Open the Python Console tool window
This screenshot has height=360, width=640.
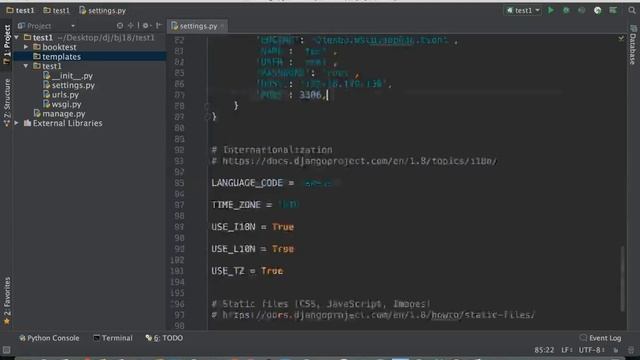(x=49, y=338)
